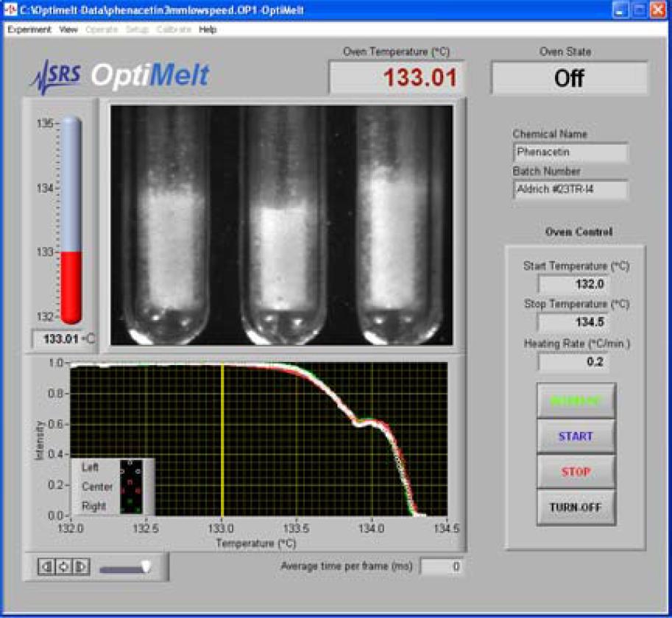
Task: Click the Oven State display showing Off
Action: (x=570, y=79)
